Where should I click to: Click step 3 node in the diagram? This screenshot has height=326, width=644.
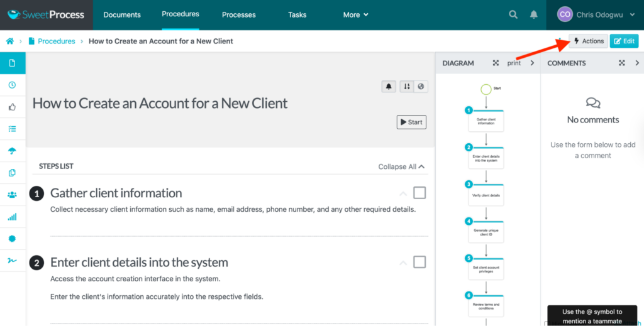486,194
